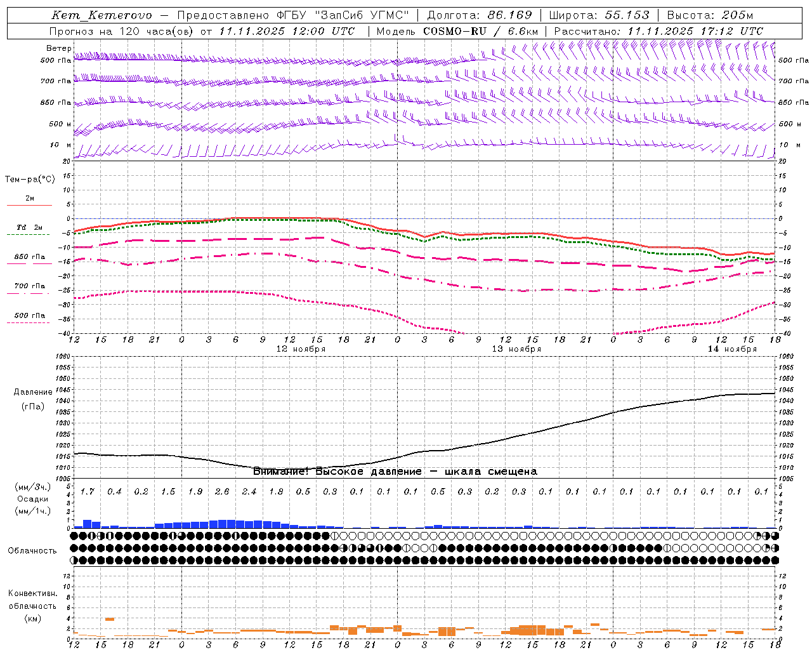Viewport: 812px width, 650px height.
Task: Select the "Широта: 55.153" header value
Action: 599,15
